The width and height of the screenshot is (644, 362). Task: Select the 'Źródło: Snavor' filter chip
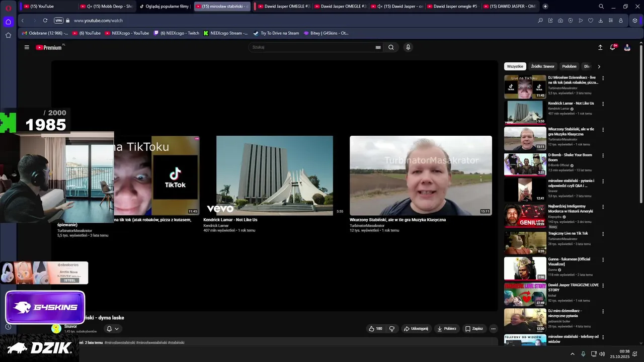tap(542, 66)
